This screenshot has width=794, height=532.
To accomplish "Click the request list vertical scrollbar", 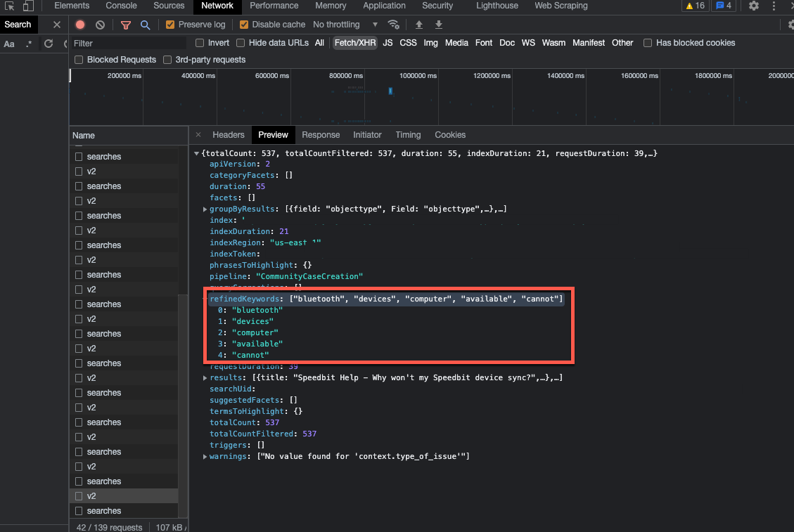I will [x=183, y=405].
